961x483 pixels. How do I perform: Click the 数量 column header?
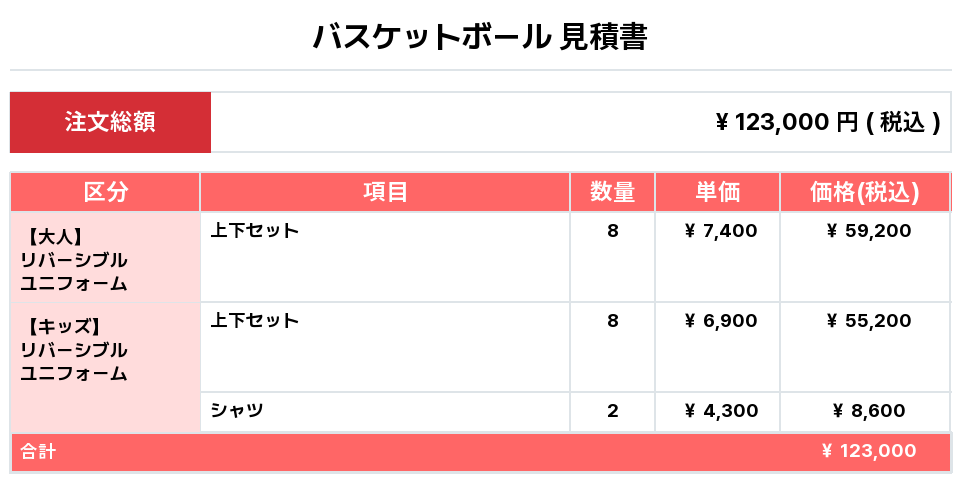[x=612, y=192]
